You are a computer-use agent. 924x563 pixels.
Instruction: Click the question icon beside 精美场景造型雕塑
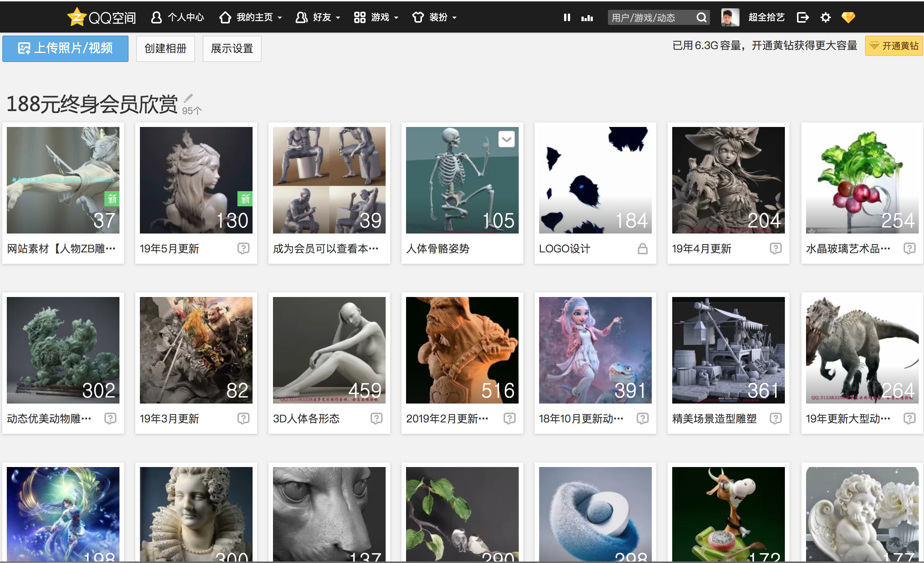click(x=776, y=418)
